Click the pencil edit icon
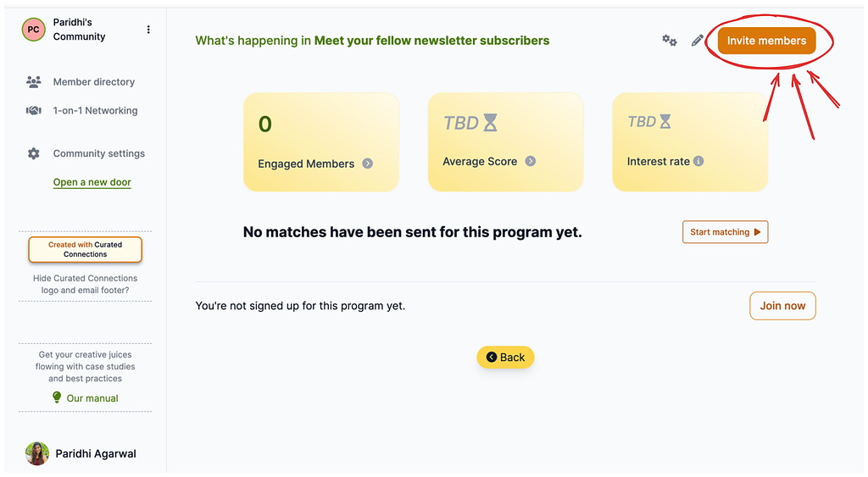 (698, 41)
